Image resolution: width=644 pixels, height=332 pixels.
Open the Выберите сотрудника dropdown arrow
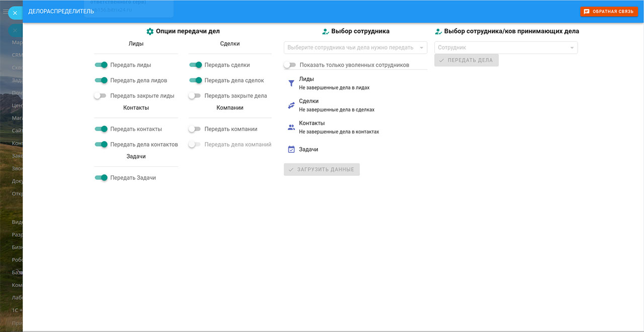422,48
